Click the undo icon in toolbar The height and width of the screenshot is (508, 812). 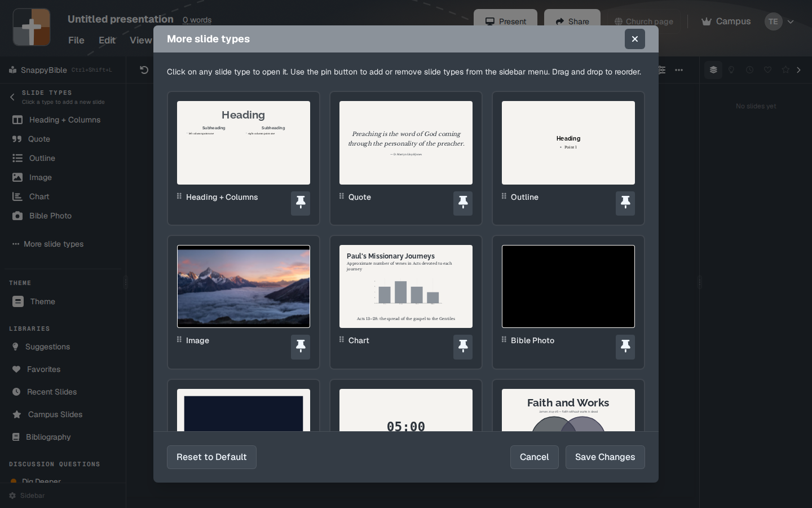point(144,70)
